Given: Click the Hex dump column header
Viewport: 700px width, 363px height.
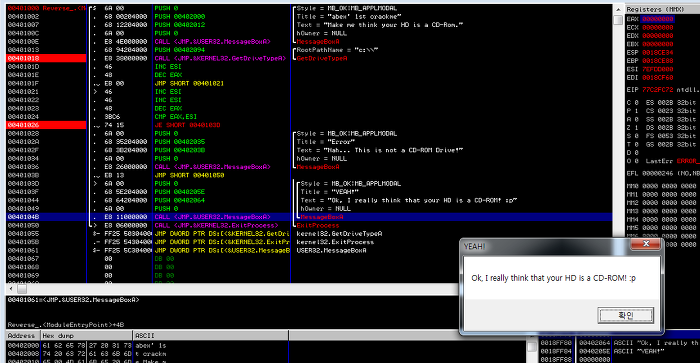Looking at the screenshot, I should point(87,335).
